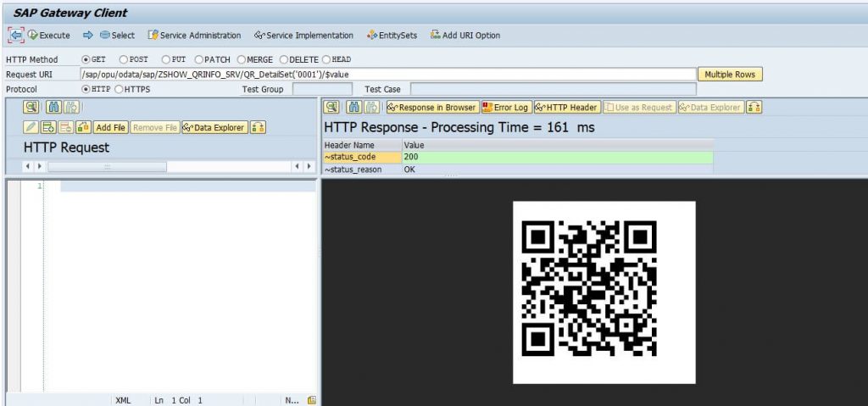Click the Find Next icon in response pane
The image size is (868, 406).
[x=372, y=108]
